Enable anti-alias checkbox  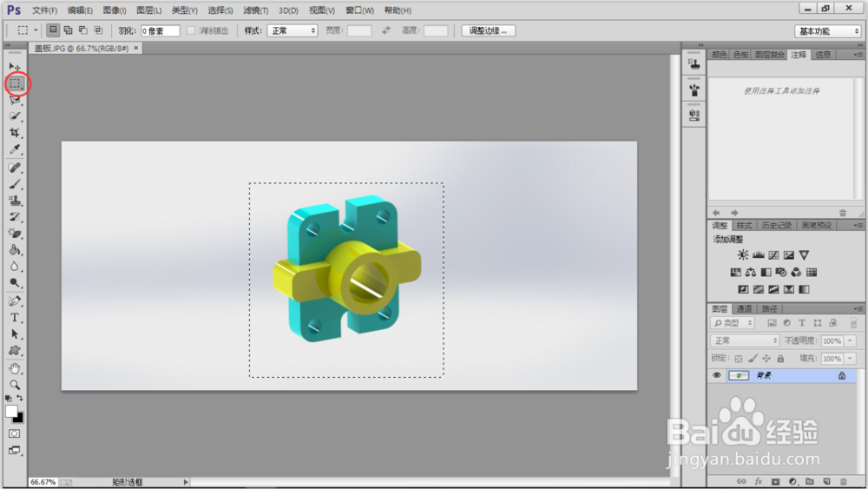click(191, 30)
